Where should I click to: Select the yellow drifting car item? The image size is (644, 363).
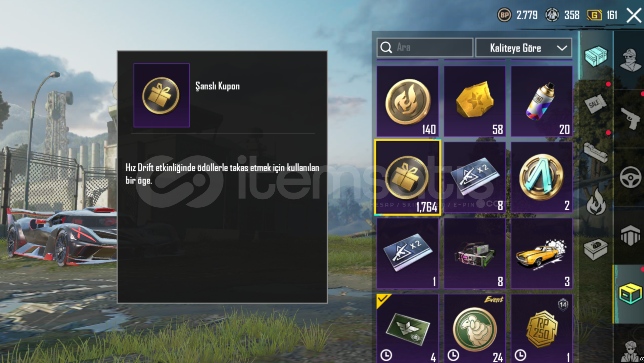click(541, 253)
